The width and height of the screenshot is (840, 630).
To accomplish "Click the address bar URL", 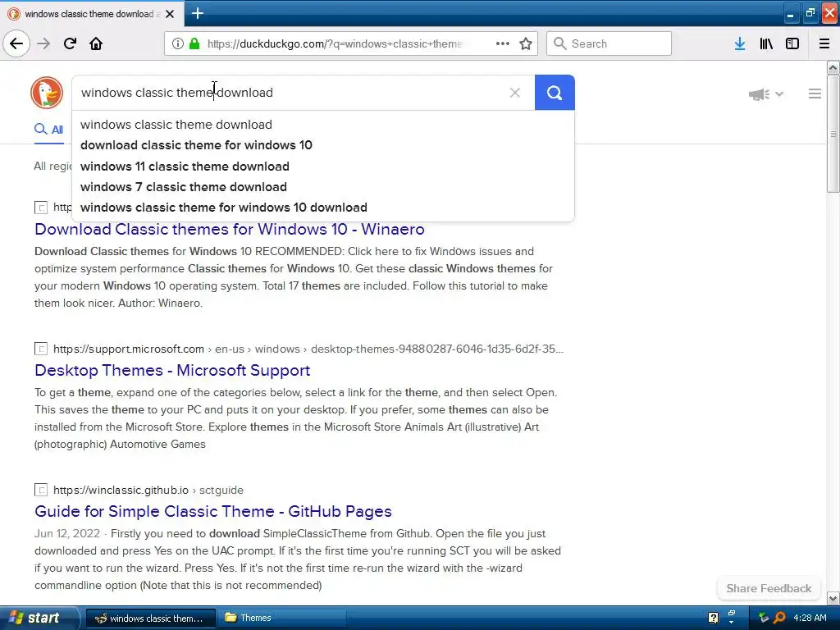I will pos(335,43).
